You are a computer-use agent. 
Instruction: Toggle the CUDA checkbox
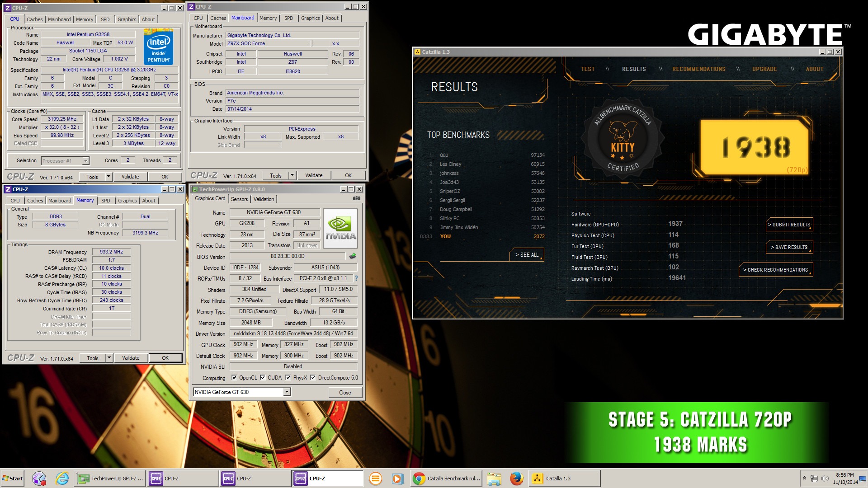263,378
